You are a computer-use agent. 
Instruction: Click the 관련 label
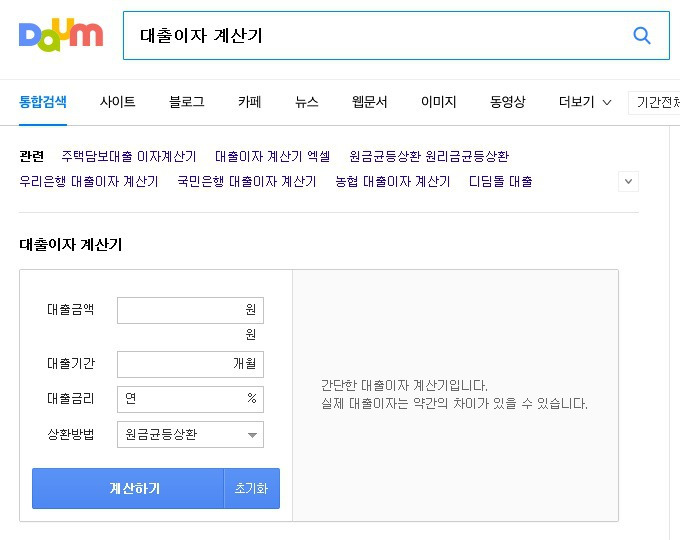(32, 156)
